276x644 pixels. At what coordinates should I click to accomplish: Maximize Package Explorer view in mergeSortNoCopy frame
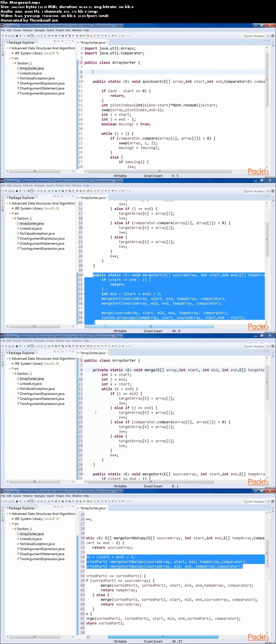[x=73, y=507]
